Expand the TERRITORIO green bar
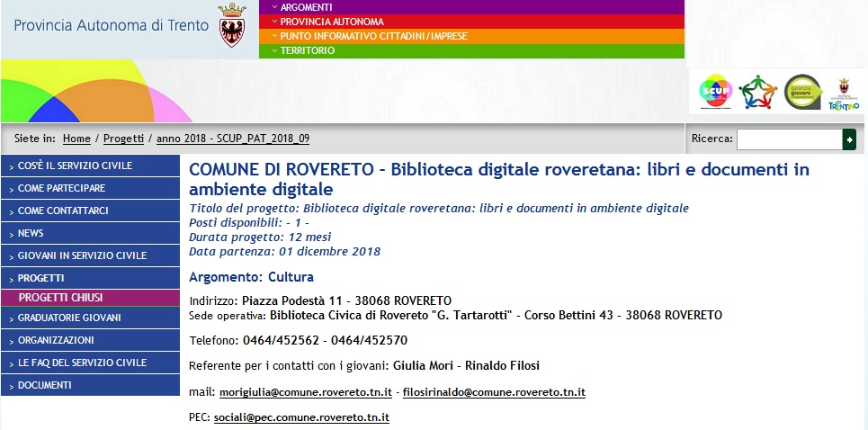 click(471, 50)
